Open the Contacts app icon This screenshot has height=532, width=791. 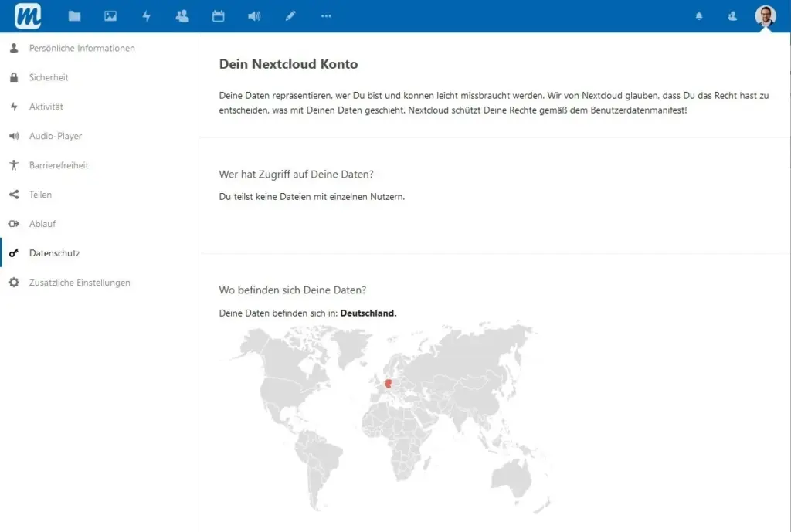point(182,16)
